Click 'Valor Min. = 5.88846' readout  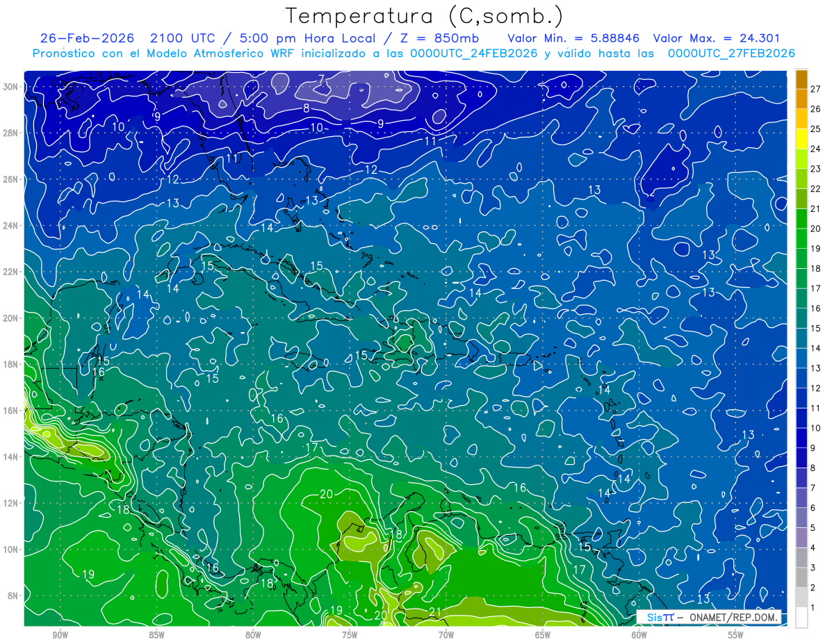click(x=573, y=38)
